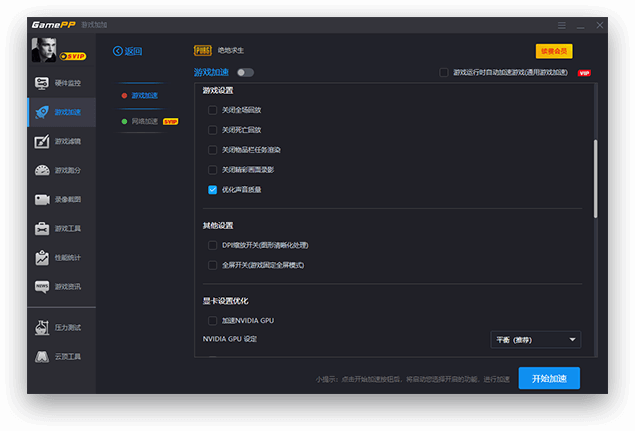Screen dimensions: 635x431
Task: Uncheck the 优化声音质量 checkbox
Action: point(212,189)
